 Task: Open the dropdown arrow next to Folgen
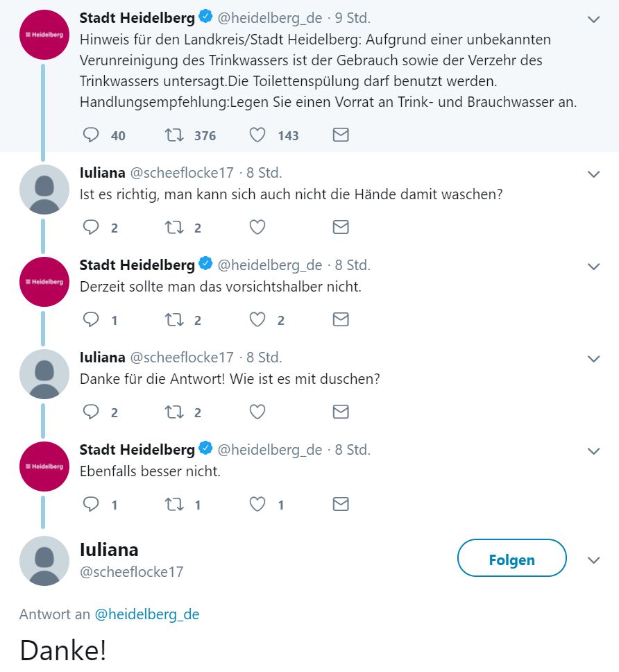tap(593, 560)
